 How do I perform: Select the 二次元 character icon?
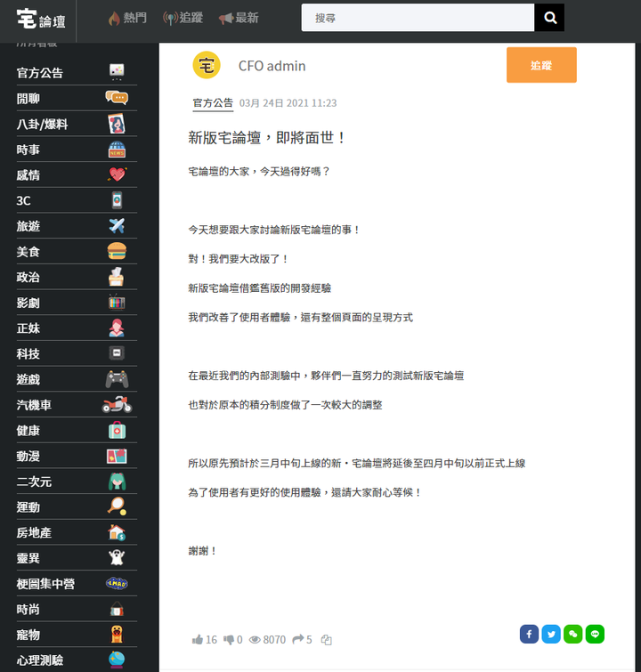[117, 482]
